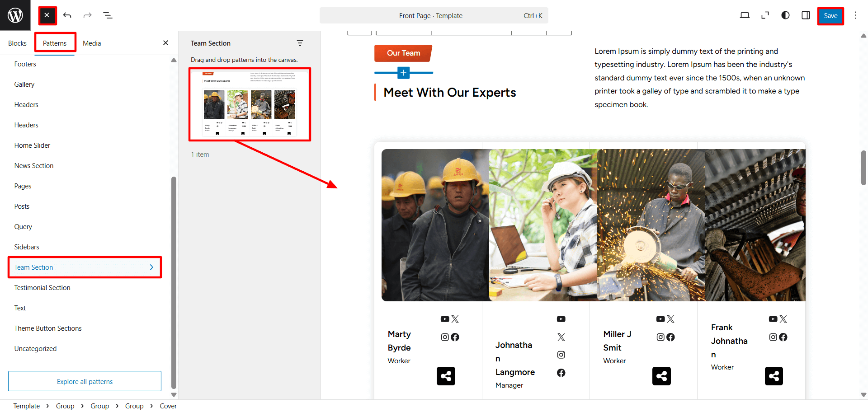Screen dimensions: 868x412
Task: Click the orange Our Team button
Action: coord(403,53)
